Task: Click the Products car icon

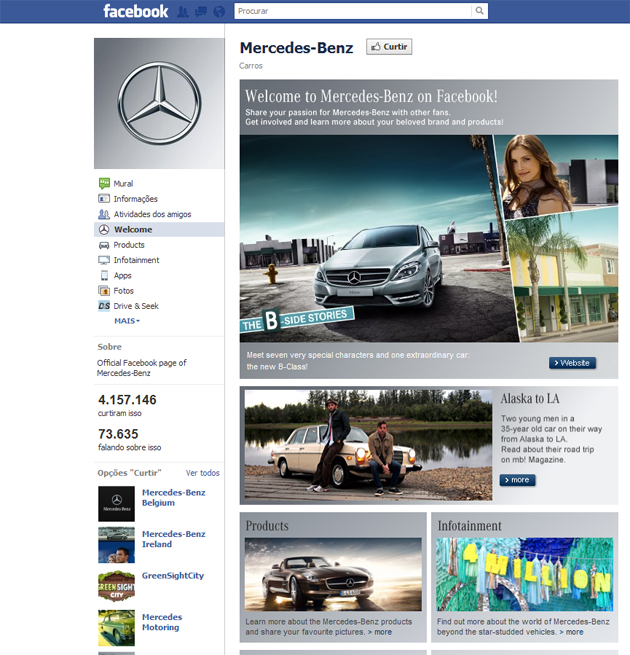Action: pos(104,245)
